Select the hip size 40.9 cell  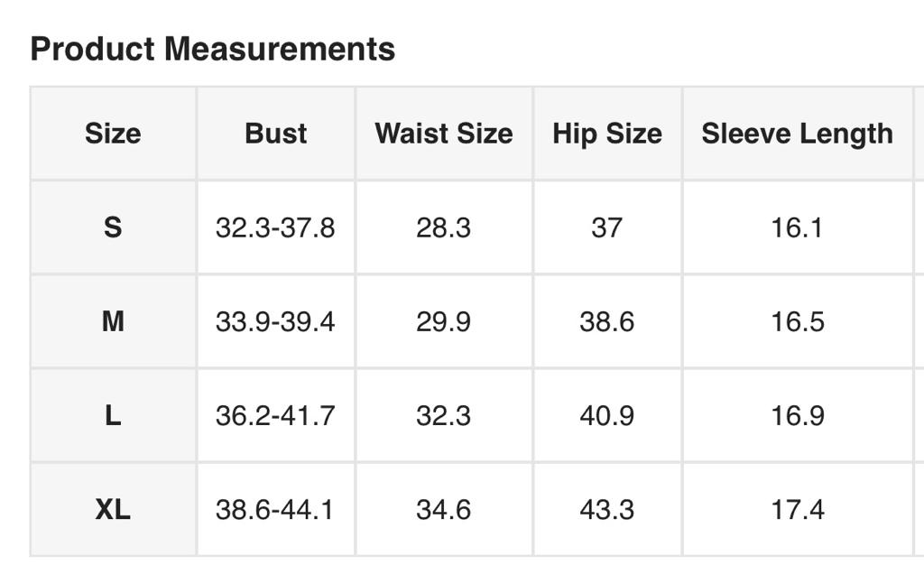point(606,415)
